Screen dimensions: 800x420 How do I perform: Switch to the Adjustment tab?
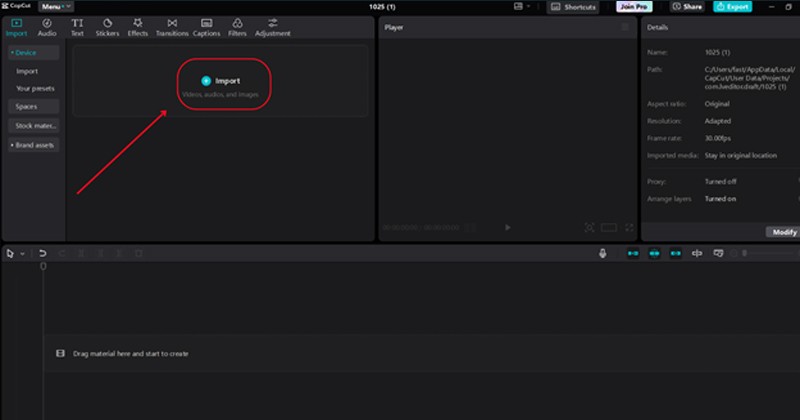pyautogui.click(x=272, y=27)
